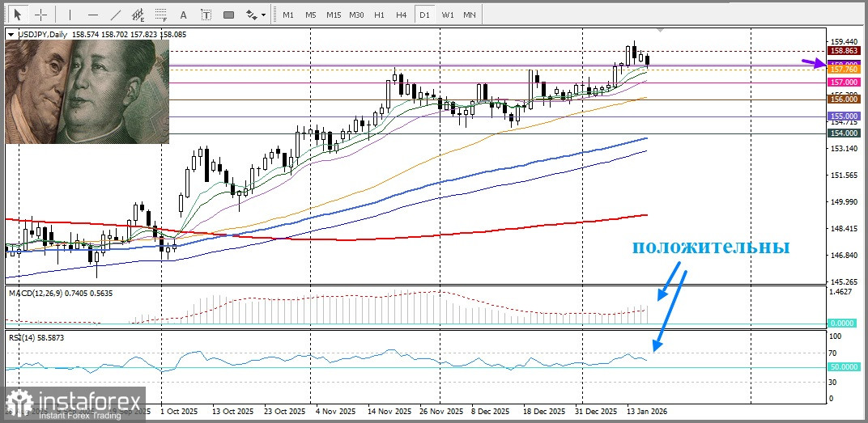The height and width of the screenshot is (423, 868).
Task: Choose the trendline drawing tool
Action: click(116, 15)
